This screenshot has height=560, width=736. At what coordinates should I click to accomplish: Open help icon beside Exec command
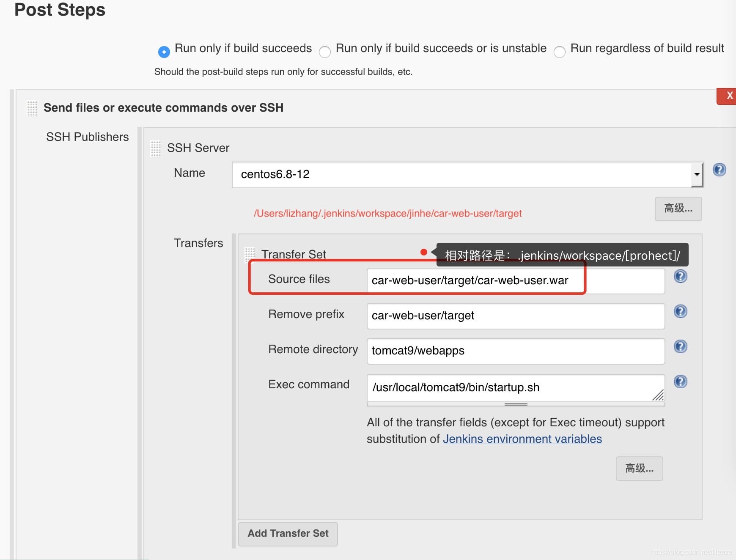coord(680,382)
